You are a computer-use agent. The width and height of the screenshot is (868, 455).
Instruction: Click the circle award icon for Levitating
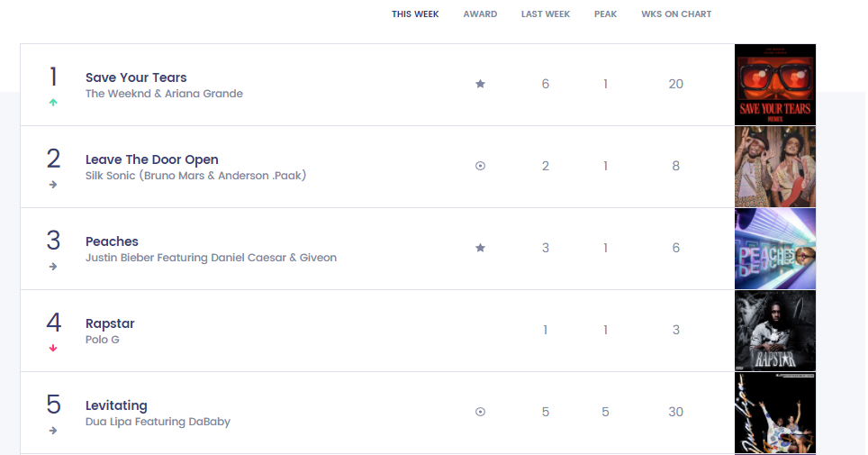click(x=480, y=412)
